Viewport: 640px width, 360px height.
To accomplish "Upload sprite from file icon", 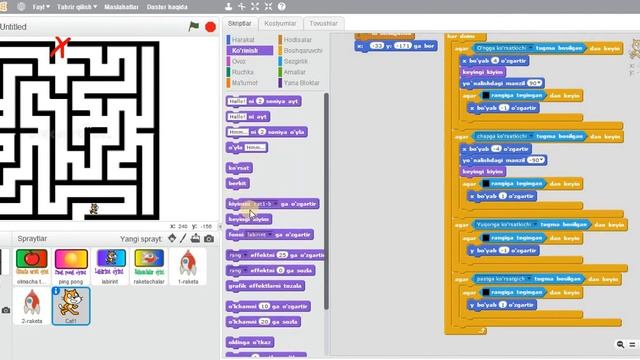I will click(196, 238).
